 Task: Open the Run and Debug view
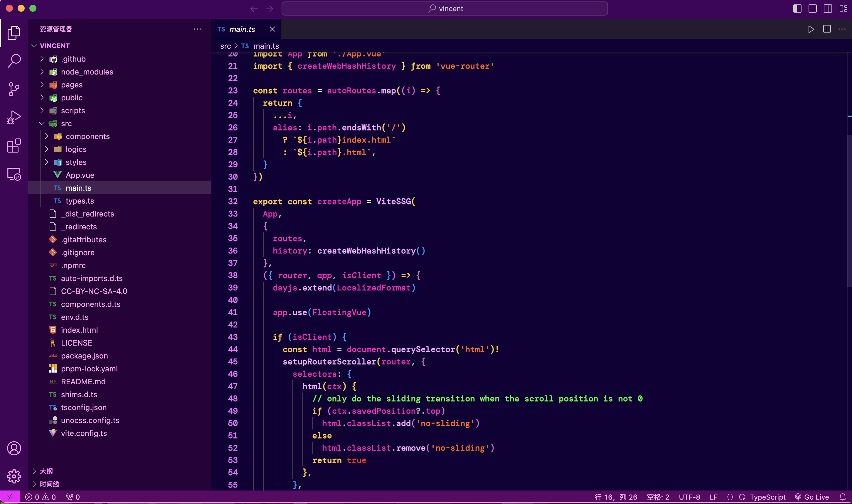point(14,117)
